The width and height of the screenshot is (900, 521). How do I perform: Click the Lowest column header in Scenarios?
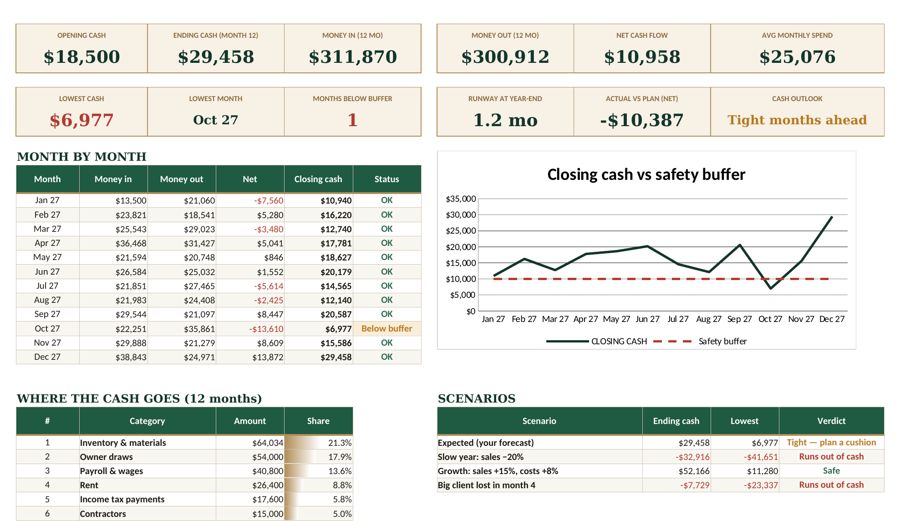(744, 421)
